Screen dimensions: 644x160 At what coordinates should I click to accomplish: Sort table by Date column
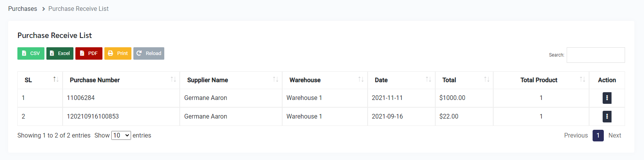pos(381,80)
